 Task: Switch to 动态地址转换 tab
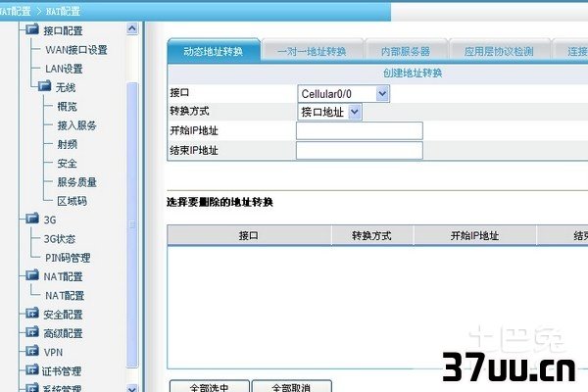[214, 51]
